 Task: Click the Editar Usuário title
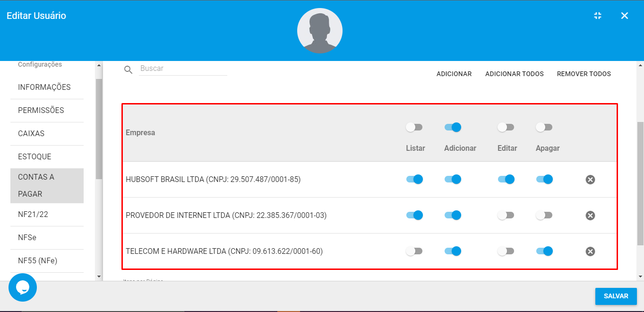36,16
